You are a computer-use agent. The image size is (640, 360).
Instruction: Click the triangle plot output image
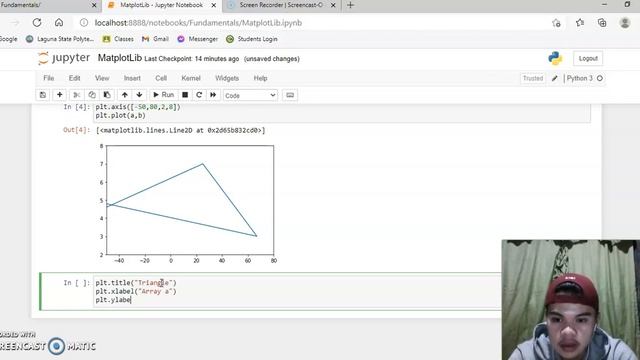[x=188, y=203]
